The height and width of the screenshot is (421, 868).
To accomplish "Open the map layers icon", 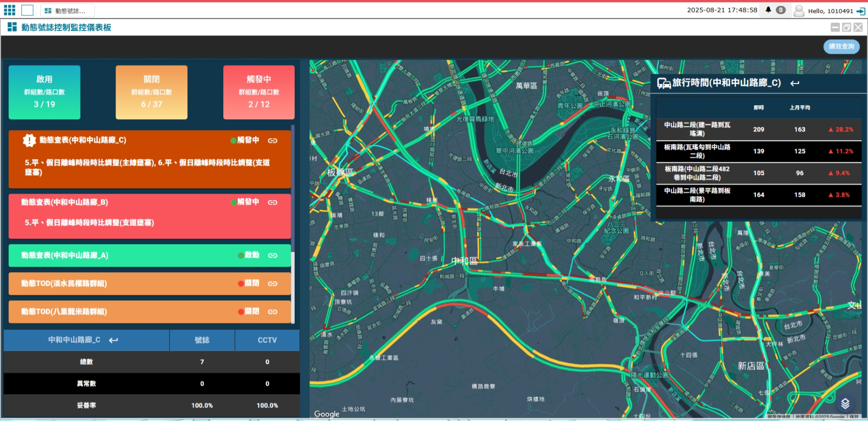I will pyautogui.click(x=845, y=404).
